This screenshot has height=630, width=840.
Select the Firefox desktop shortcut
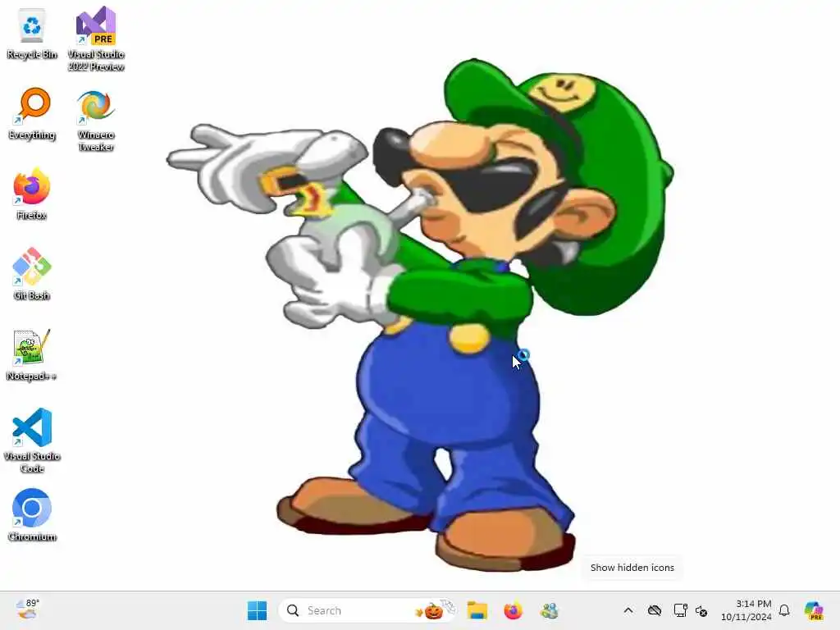[x=32, y=194]
